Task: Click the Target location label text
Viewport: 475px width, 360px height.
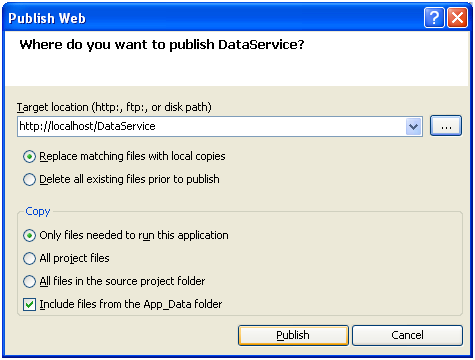Action: click(114, 107)
